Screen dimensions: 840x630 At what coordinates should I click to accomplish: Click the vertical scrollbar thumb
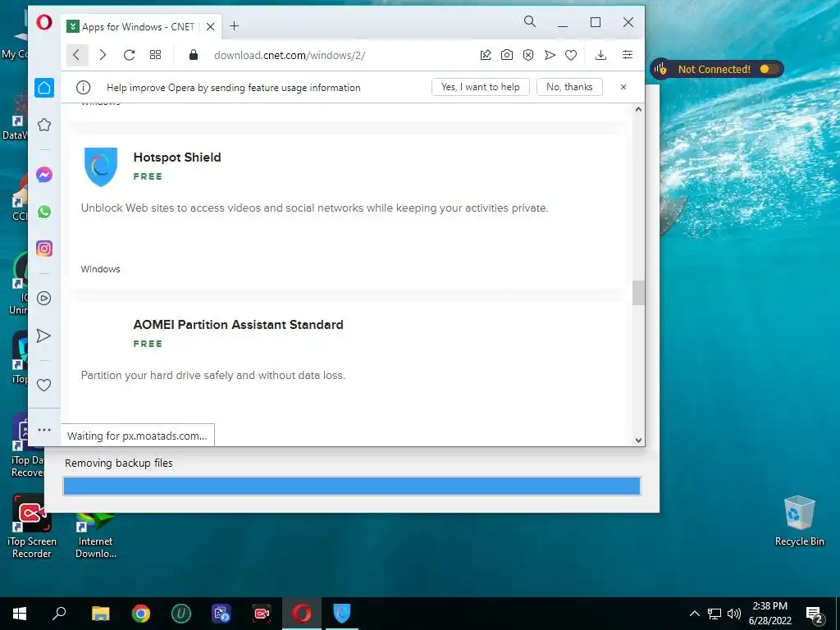coord(638,293)
